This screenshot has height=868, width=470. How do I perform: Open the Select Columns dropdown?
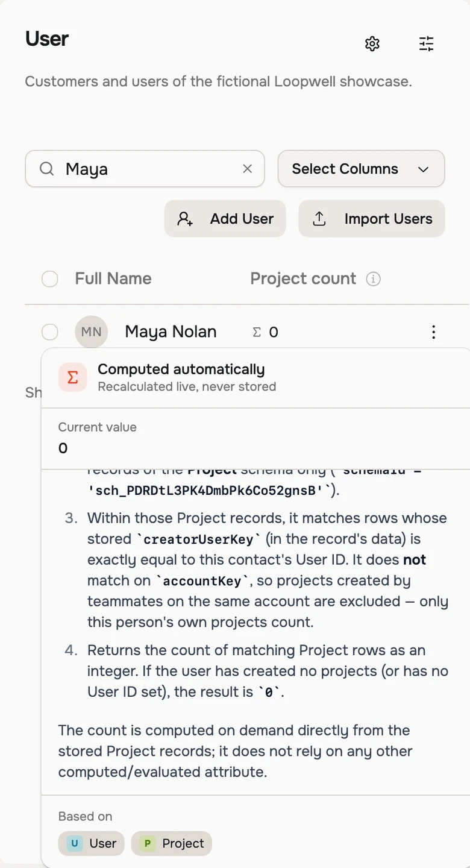[361, 169]
